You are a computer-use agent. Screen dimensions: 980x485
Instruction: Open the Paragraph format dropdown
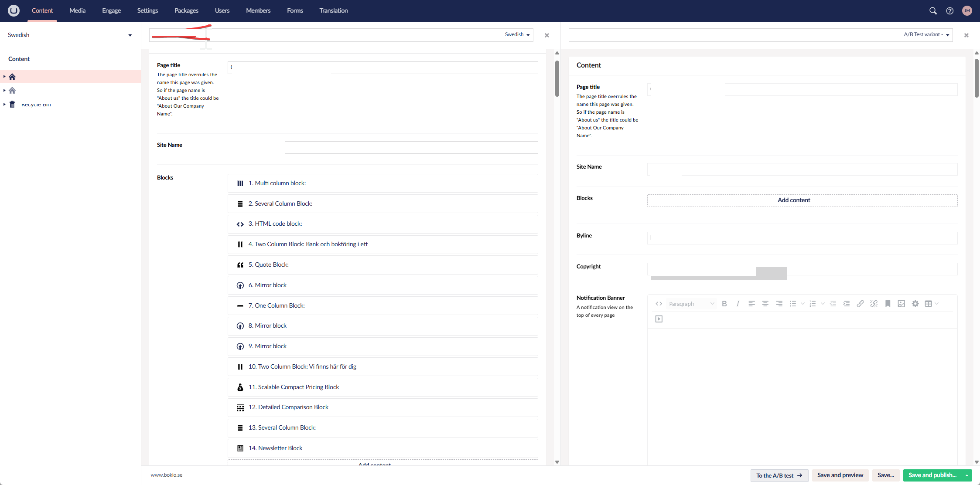click(x=691, y=304)
